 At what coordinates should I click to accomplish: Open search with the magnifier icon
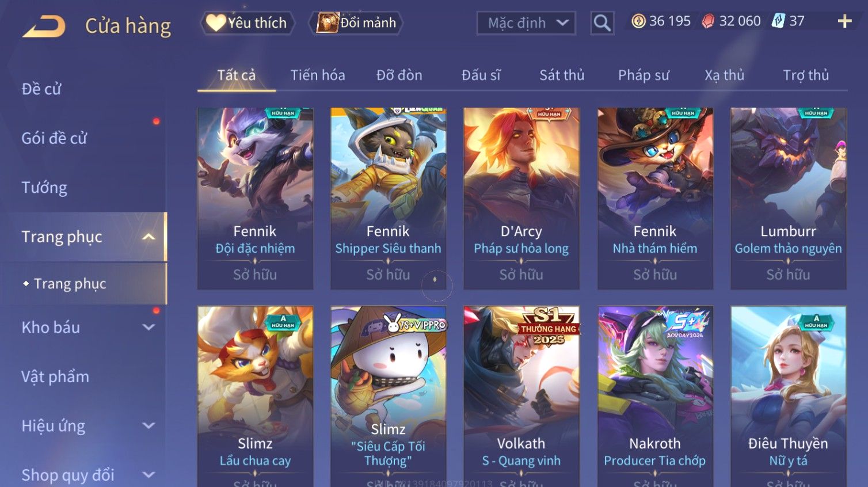tap(602, 23)
